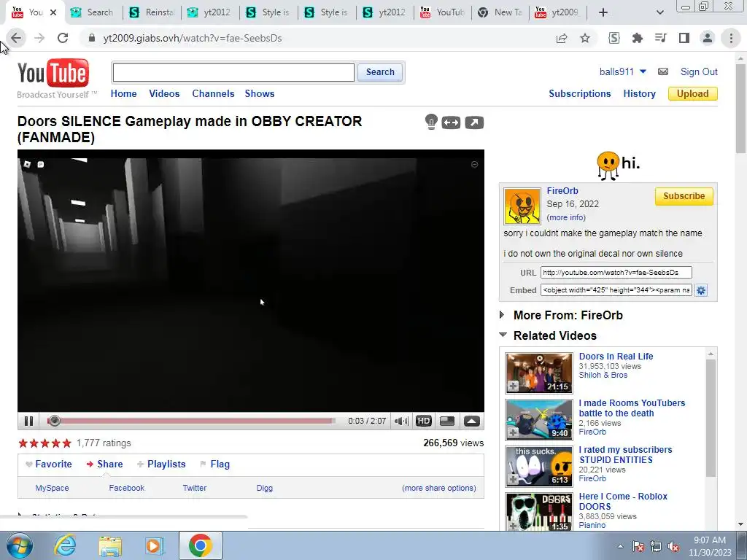Screen dimensions: 747x560
Task: Reload the browser page
Action: 63,38
